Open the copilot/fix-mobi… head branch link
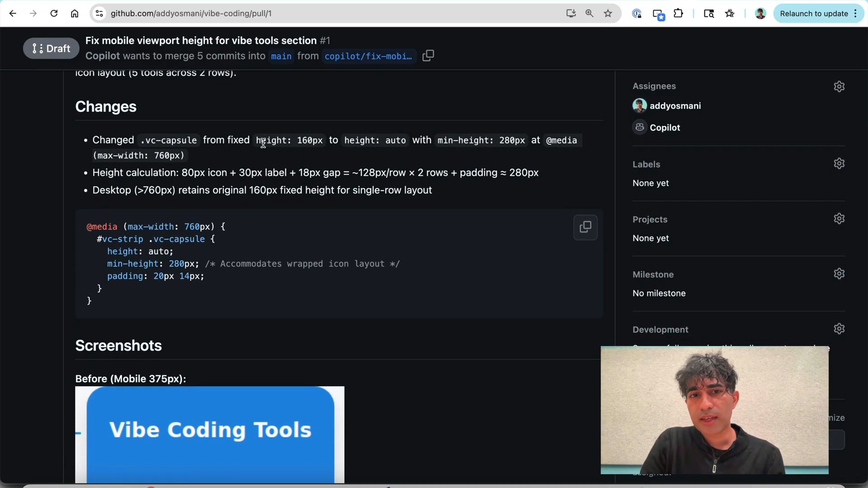868x488 pixels. pos(368,56)
